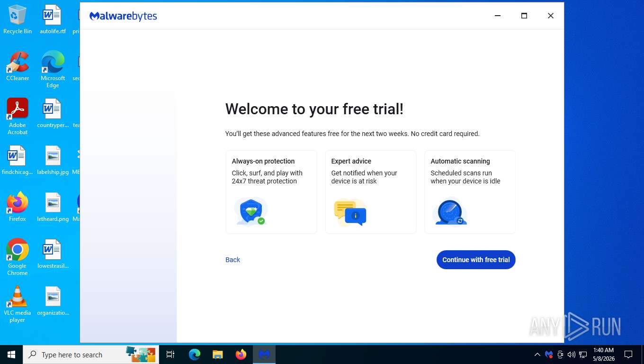Open the network status tray icon
The width and height of the screenshot is (644, 364).
pyautogui.click(x=583, y=355)
